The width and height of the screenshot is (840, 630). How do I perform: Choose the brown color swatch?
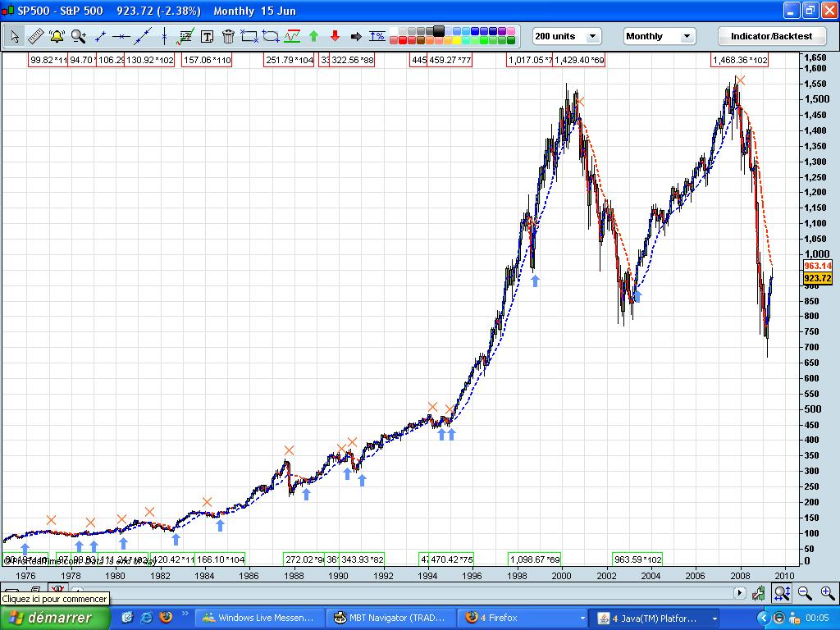[x=421, y=40]
